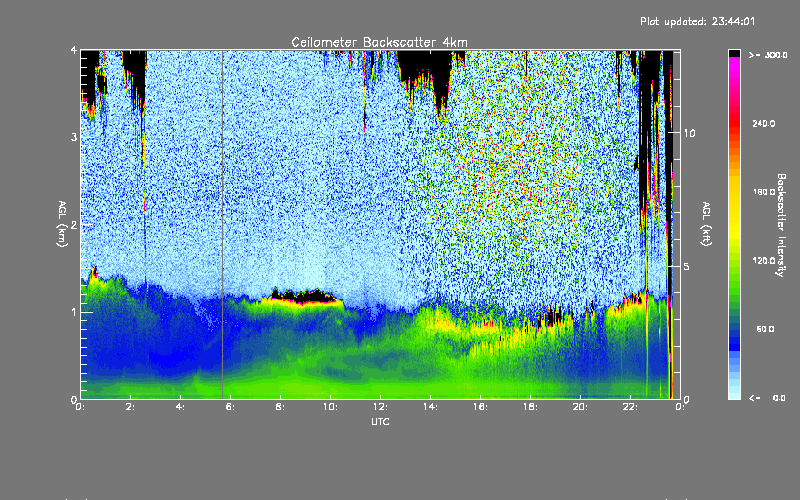Click the right 'AGL (kft)' axis label
The width and height of the screenshot is (800, 500).
(x=706, y=224)
